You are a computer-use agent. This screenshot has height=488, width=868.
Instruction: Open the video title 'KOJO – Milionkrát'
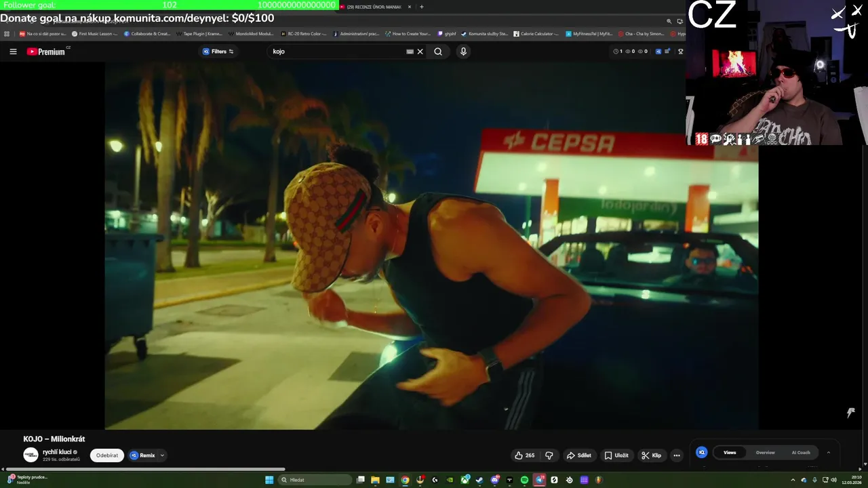point(54,439)
